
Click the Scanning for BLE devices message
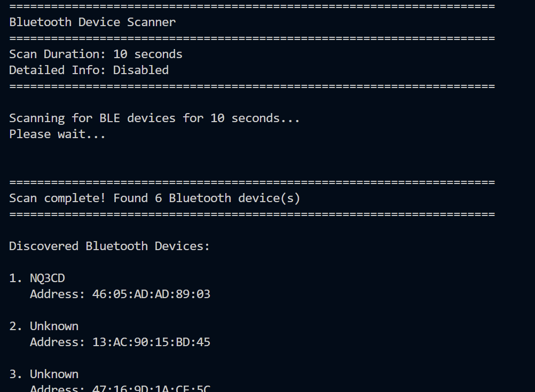[x=154, y=118]
